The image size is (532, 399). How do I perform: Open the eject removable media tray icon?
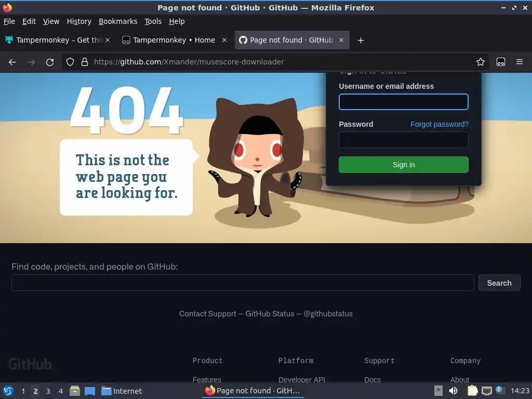pyautogui.click(x=438, y=391)
